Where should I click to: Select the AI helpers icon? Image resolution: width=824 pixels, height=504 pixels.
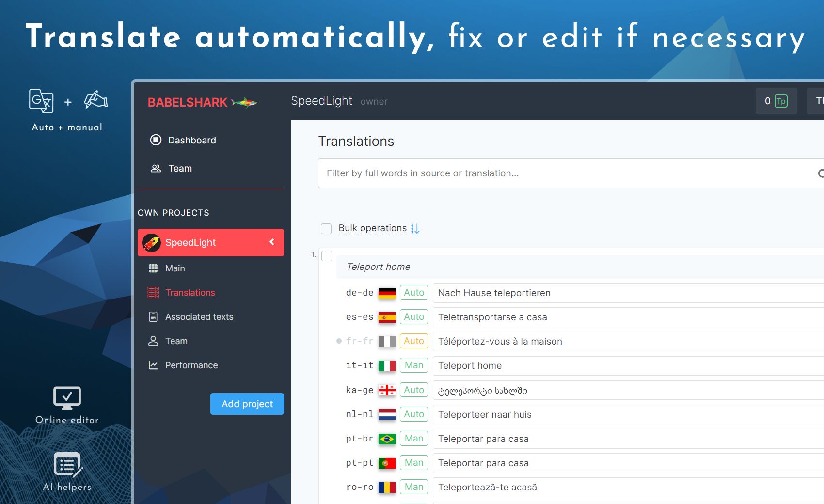click(x=66, y=465)
